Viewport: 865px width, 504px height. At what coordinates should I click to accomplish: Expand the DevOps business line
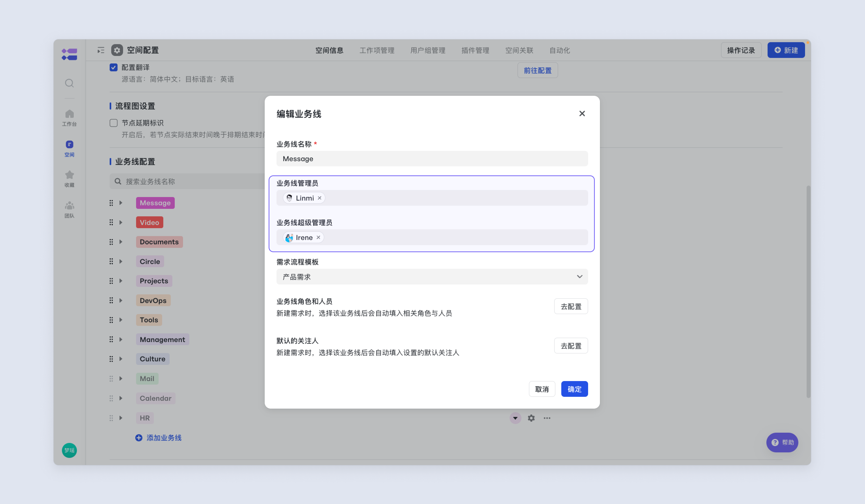(x=121, y=300)
